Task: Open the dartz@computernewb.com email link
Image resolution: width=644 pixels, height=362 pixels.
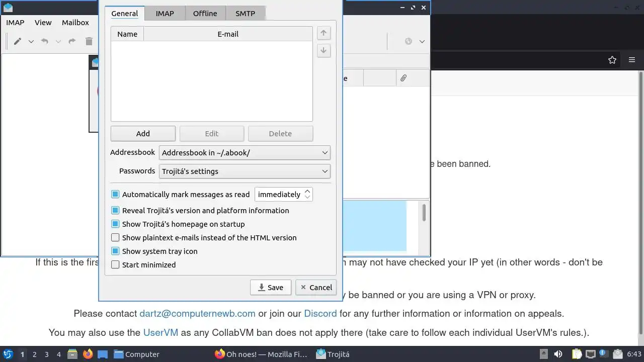Action: tap(197, 314)
